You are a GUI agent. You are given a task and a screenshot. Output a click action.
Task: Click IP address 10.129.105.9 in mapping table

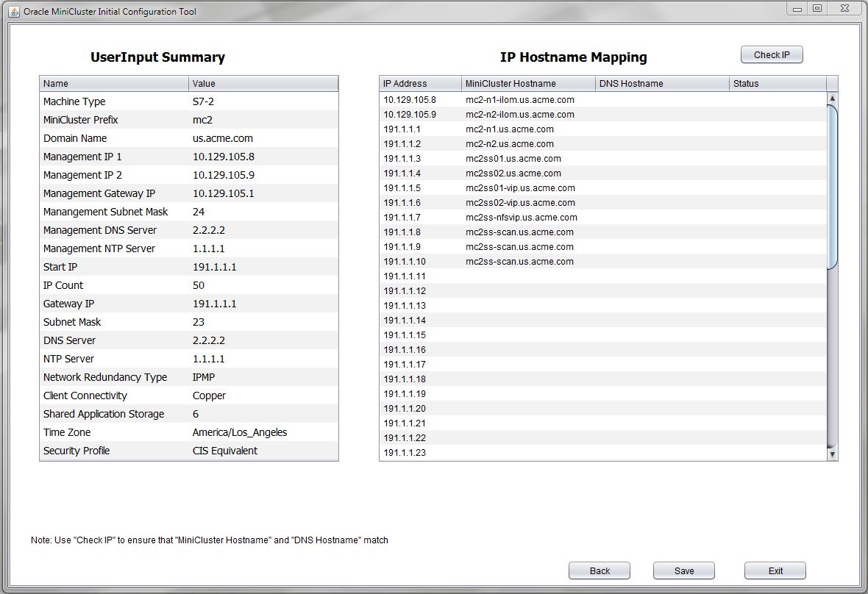pyautogui.click(x=410, y=115)
